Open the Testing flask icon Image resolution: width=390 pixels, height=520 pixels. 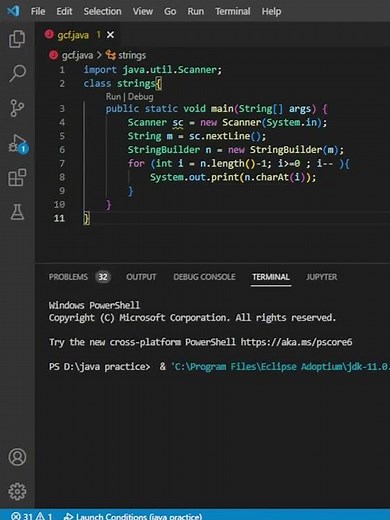[17, 212]
